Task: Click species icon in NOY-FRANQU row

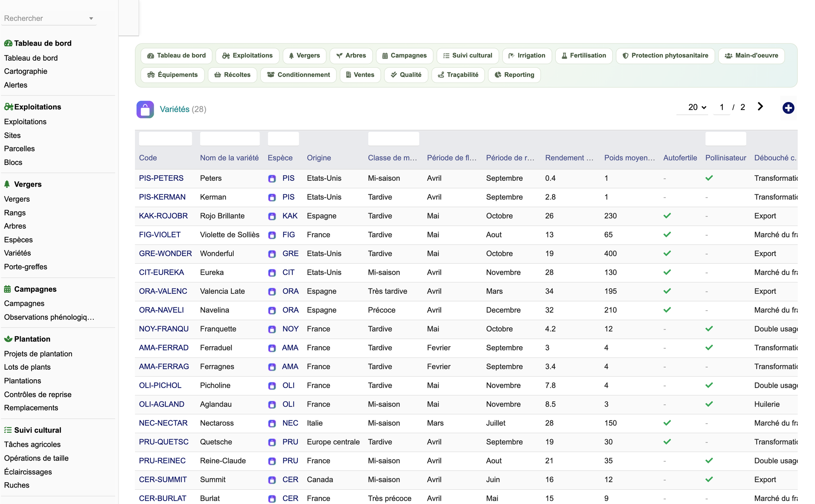Action: pos(272,329)
